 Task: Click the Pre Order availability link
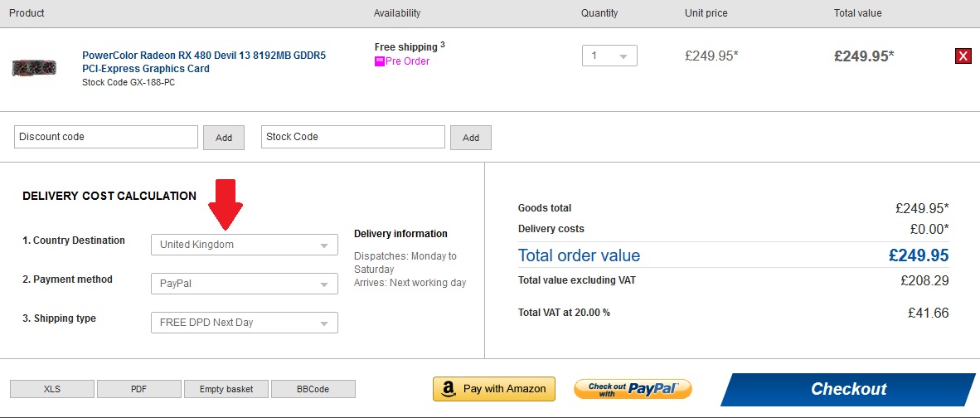(x=407, y=61)
